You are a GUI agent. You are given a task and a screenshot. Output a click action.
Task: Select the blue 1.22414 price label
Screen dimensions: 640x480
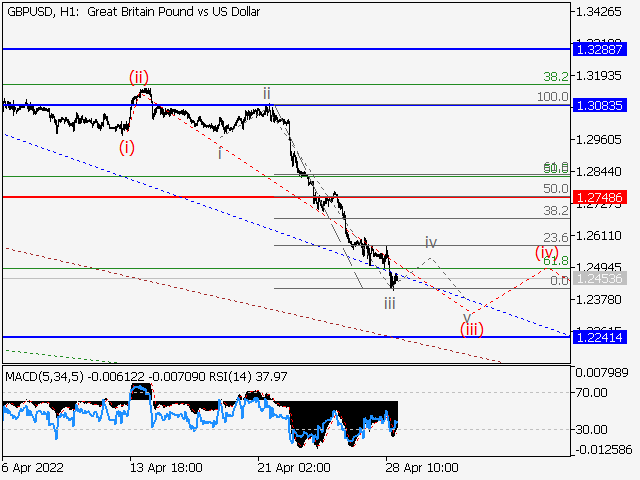[600, 337]
